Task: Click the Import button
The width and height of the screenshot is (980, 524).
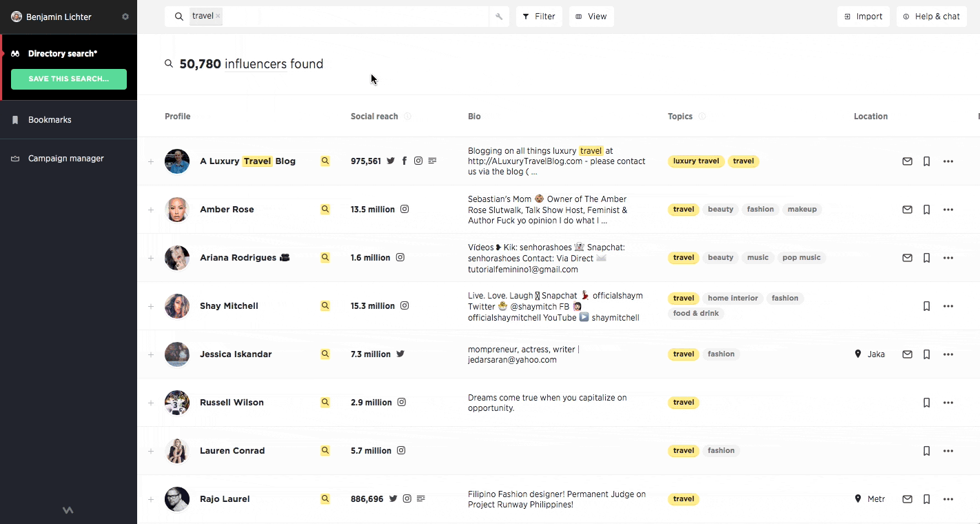Action: (x=863, y=16)
